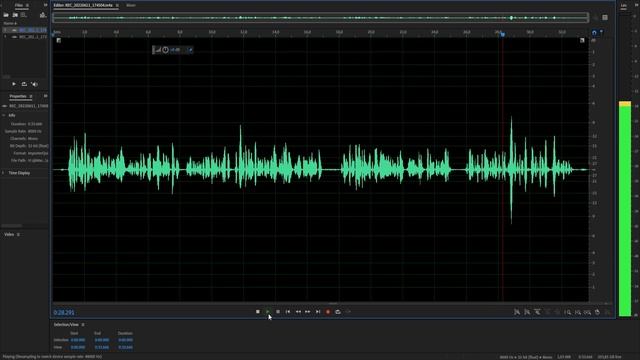Viewport: 640px width, 360px height.
Task: Click the Fast Forward transport button
Action: [x=308, y=312]
